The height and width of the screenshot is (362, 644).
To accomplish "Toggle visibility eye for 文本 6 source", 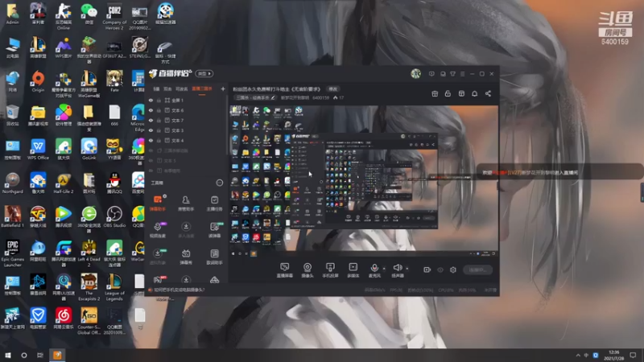I will click(x=151, y=110).
